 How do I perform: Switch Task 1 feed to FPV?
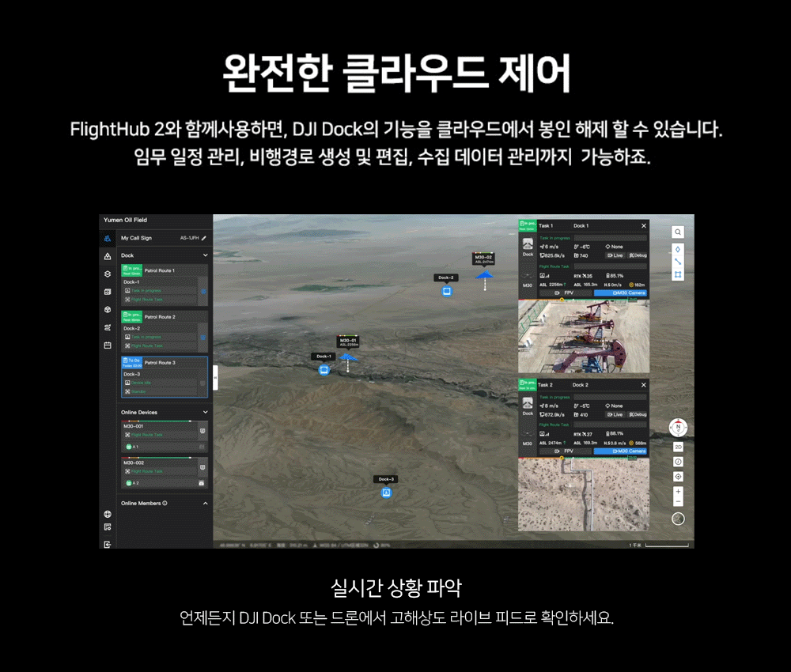pos(565,293)
